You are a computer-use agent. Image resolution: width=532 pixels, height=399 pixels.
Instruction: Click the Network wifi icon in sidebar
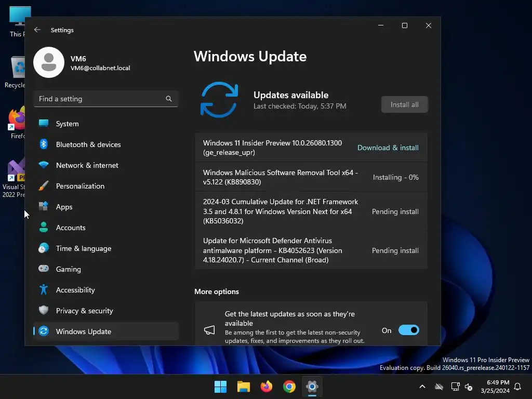(x=44, y=165)
